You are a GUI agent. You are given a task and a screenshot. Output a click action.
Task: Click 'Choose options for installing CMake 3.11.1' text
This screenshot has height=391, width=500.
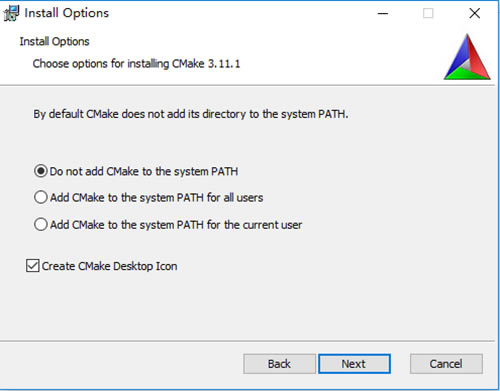pyautogui.click(x=136, y=63)
